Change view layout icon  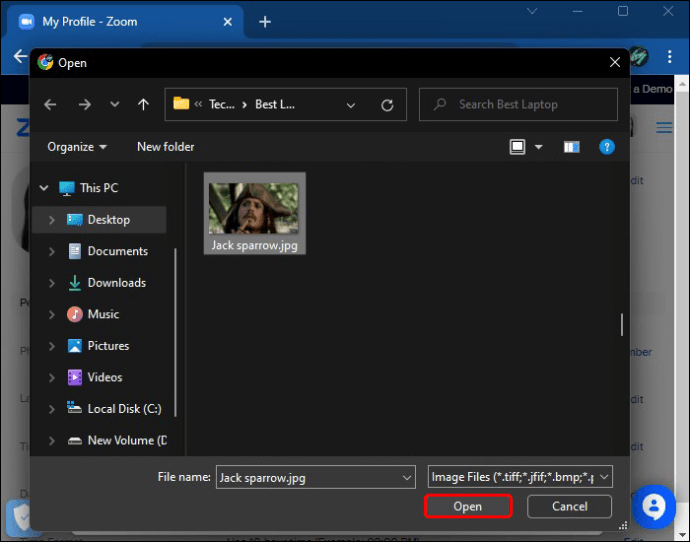coord(518,147)
